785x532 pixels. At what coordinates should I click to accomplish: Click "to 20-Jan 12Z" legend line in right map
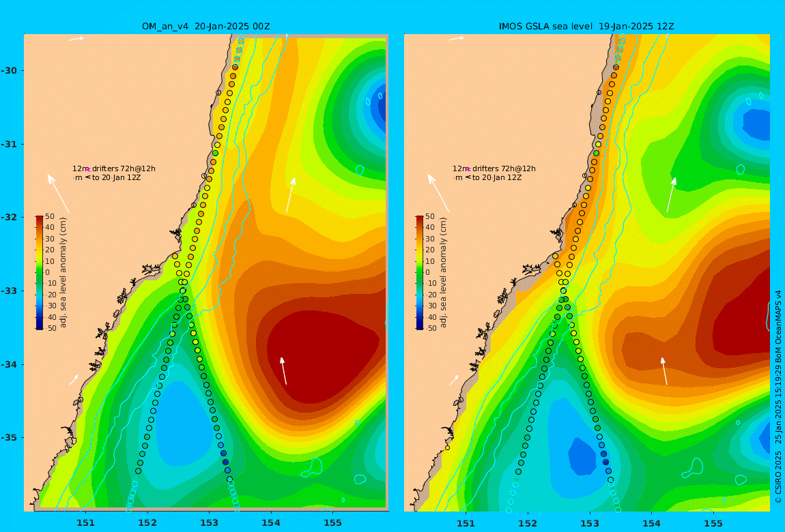[497, 177]
